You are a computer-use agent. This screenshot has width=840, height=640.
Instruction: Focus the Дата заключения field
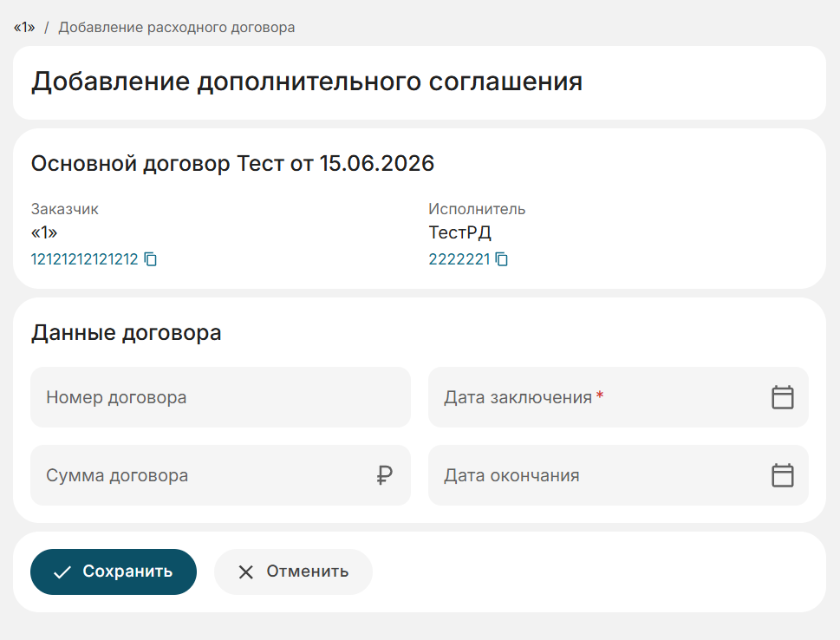[x=618, y=397]
